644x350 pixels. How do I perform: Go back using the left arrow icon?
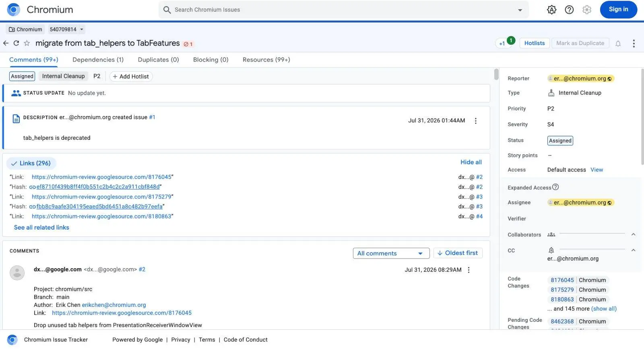6,43
